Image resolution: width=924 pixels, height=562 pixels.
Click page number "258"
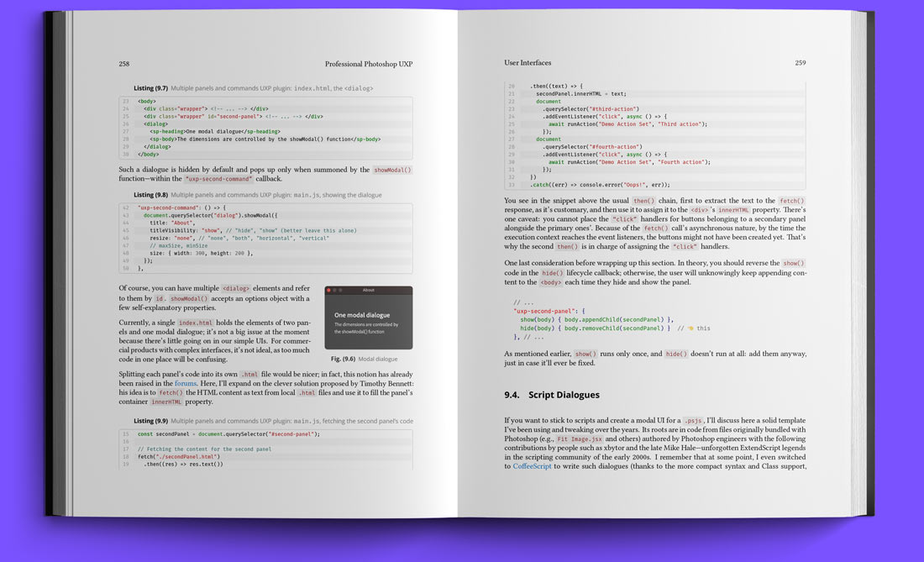123,64
